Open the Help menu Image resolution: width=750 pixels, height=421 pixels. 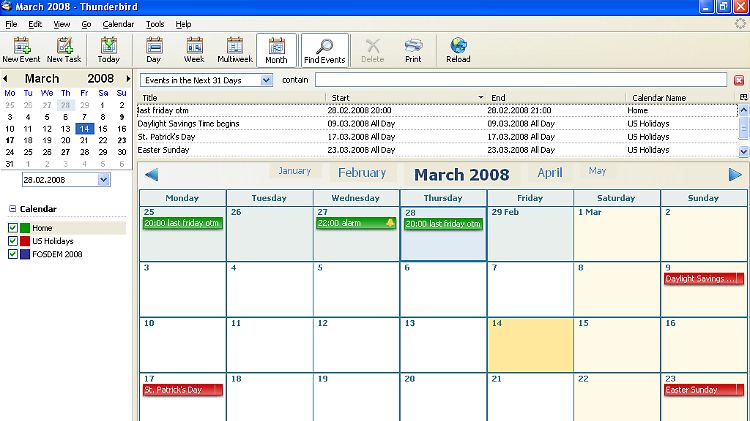pyautogui.click(x=183, y=24)
